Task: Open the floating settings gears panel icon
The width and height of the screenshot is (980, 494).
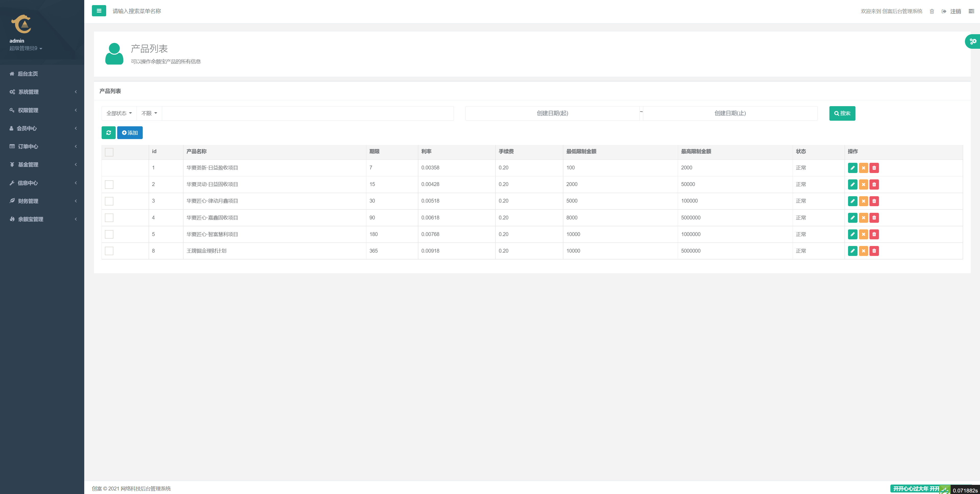Action: pyautogui.click(x=973, y=41)
